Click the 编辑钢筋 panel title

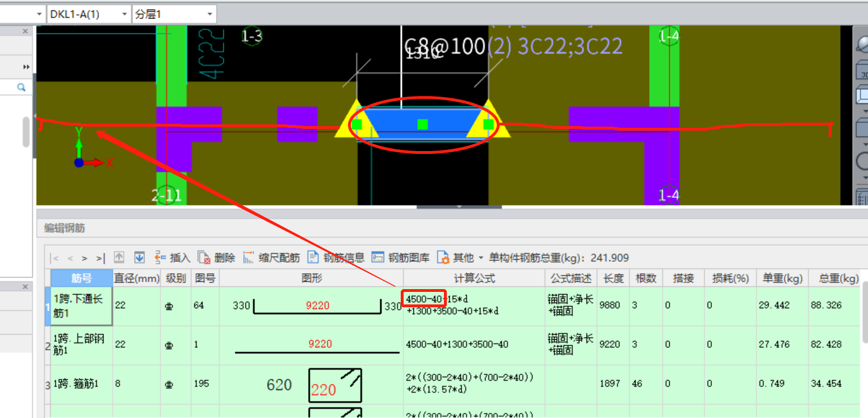pyautogui.click(x=64, y=228)
